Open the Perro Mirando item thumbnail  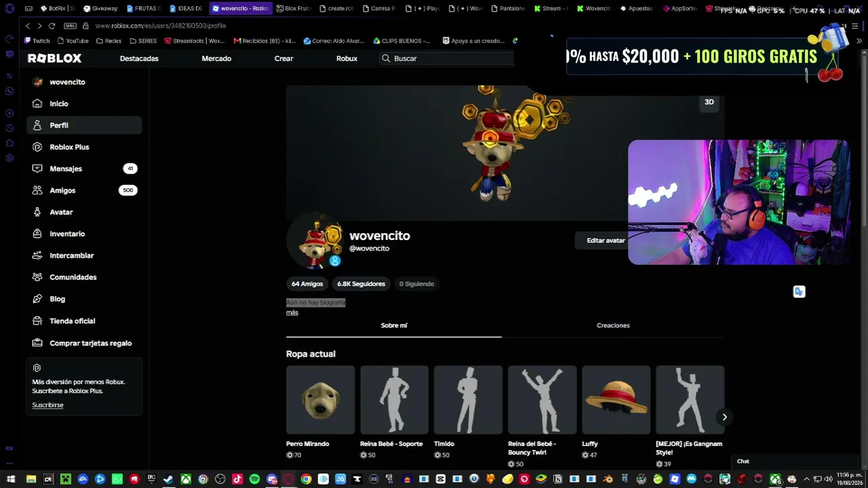click(320, 400)
